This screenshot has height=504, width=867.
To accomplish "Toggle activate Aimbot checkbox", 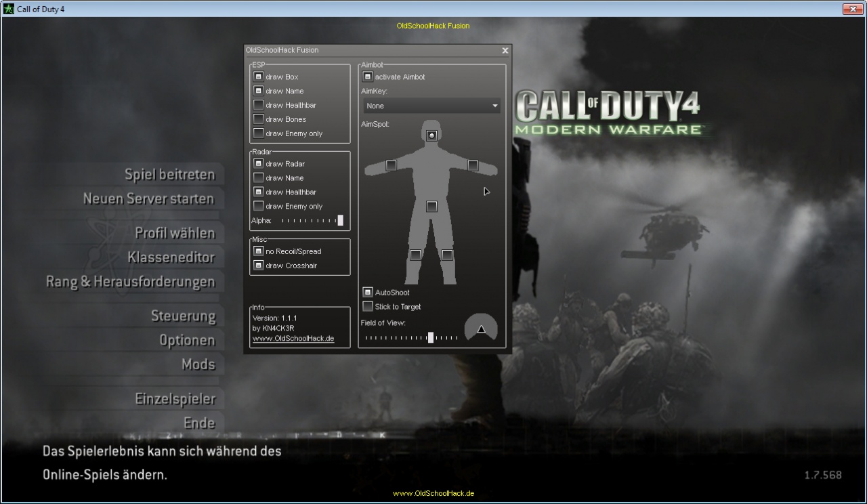I will (368, 77).
